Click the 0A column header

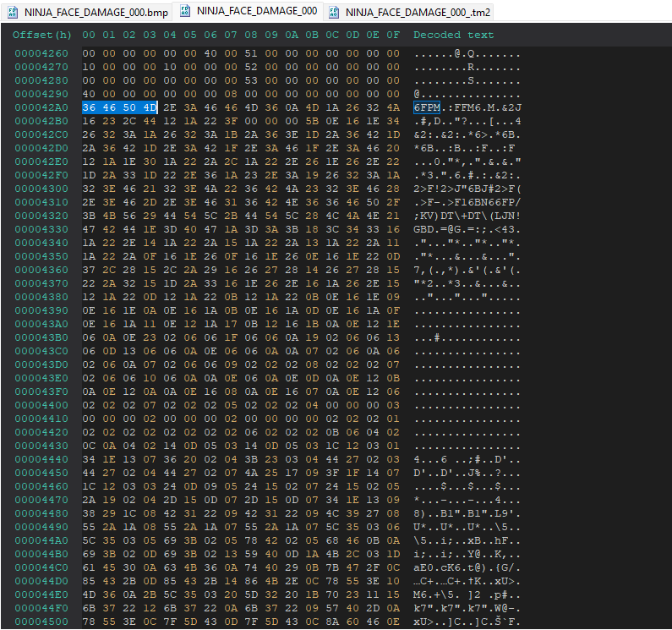292,35
